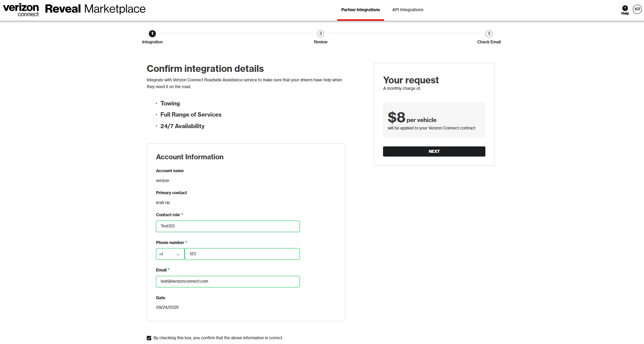The image size is (644, 344).
Task: Uncheck the information confirmation checkbox
Action: click(x=149, y=338)
